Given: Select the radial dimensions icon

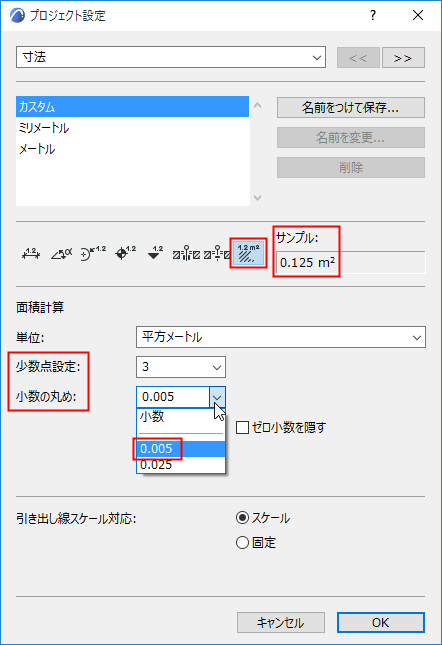Looking at the screenshot, I should tap(93, 253).
